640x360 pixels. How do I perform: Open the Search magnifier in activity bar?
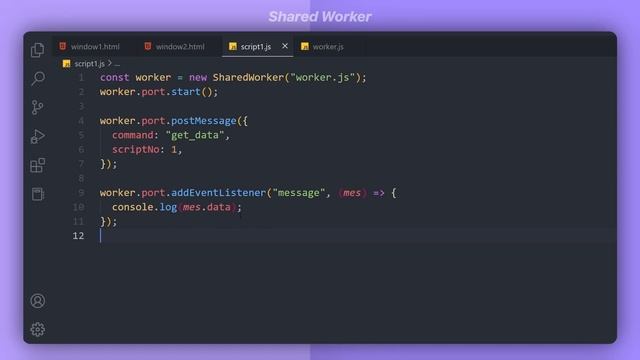38,78
